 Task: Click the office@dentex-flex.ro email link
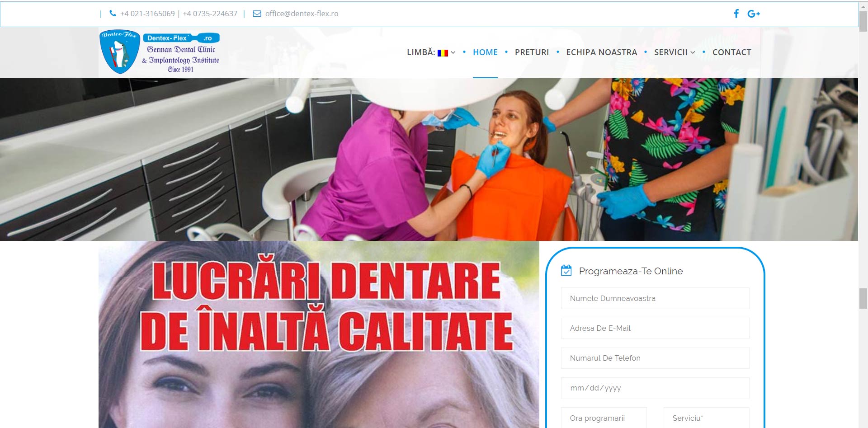302,14
